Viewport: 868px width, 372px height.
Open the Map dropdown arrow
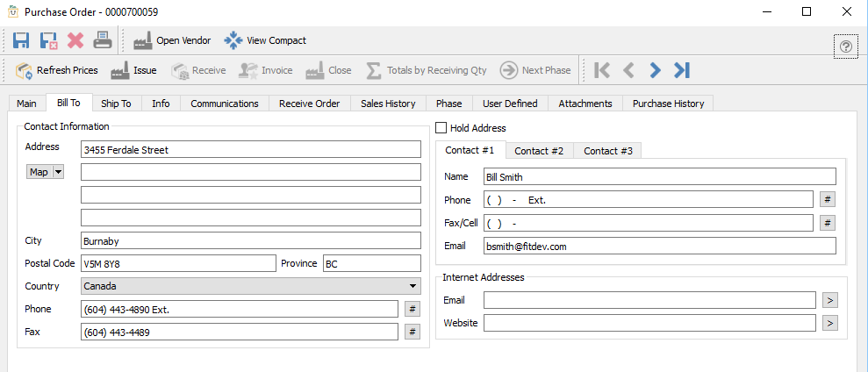point(60,172)
